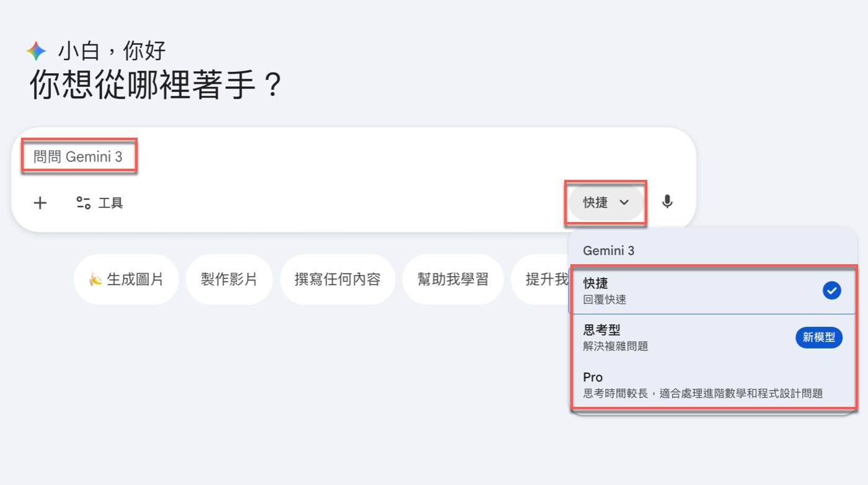Select the 快捷 model option
The image size is (868, 485).
[682, 289]
